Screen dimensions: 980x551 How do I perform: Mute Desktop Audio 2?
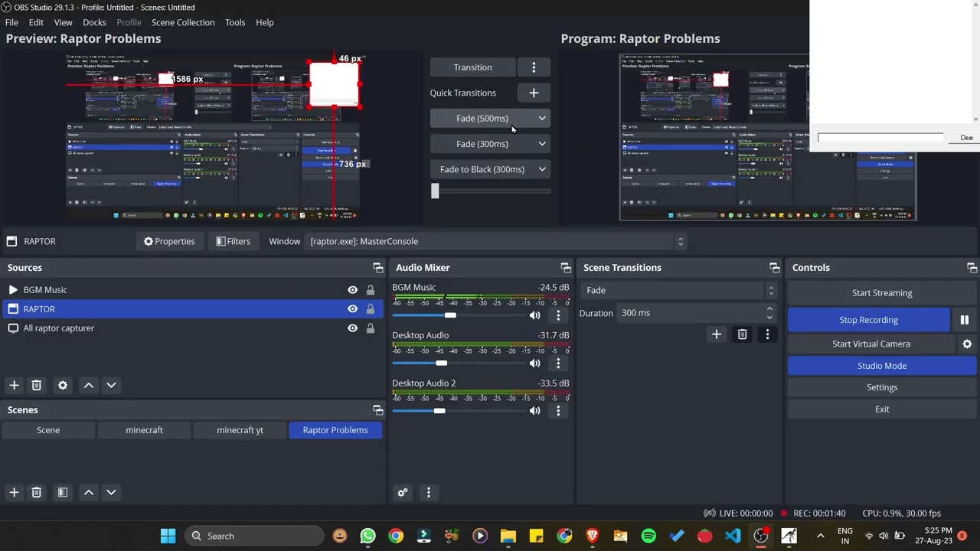pos(534,411)
